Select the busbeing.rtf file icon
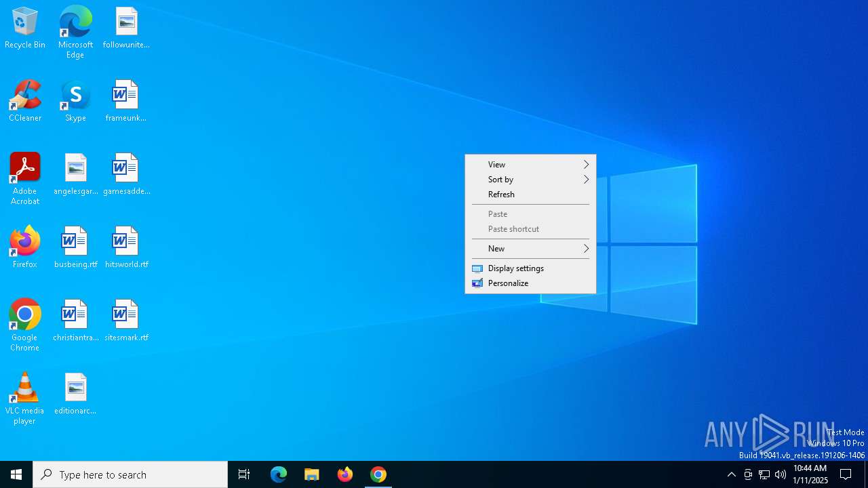Viewport: 868px width, 488px height. [x=75, y=248]
